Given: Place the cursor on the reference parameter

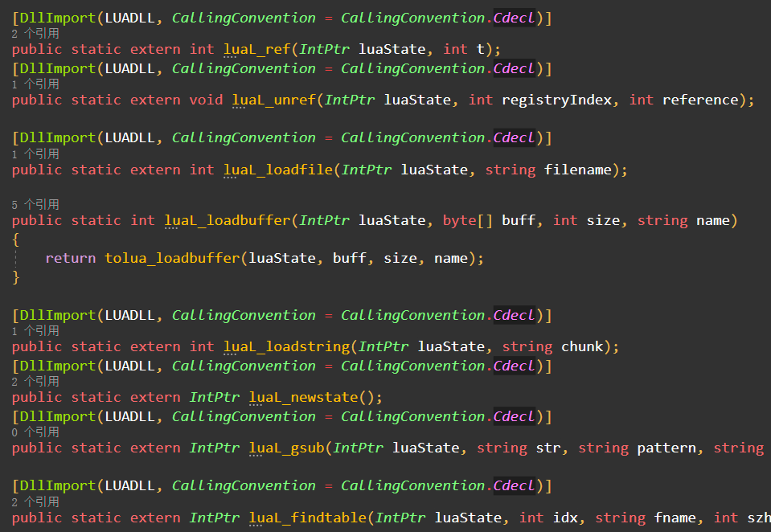Looking at the screenshot, I should [700, 100].
